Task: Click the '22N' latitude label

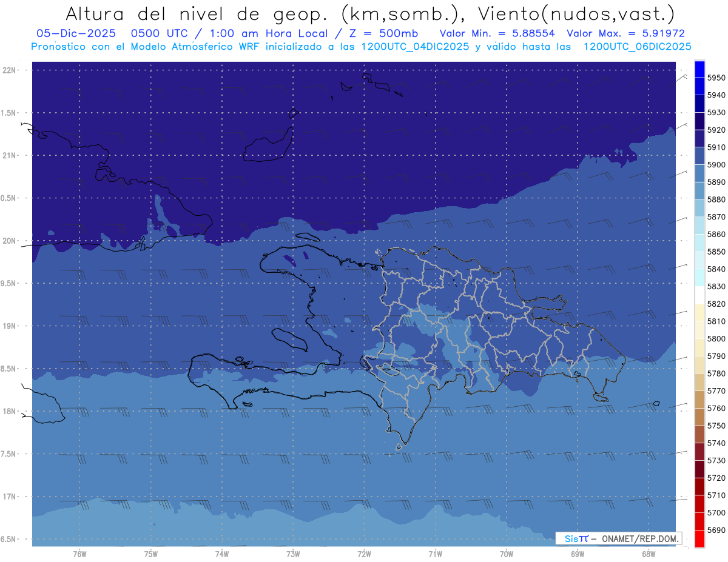Action: tap(9, 70)
